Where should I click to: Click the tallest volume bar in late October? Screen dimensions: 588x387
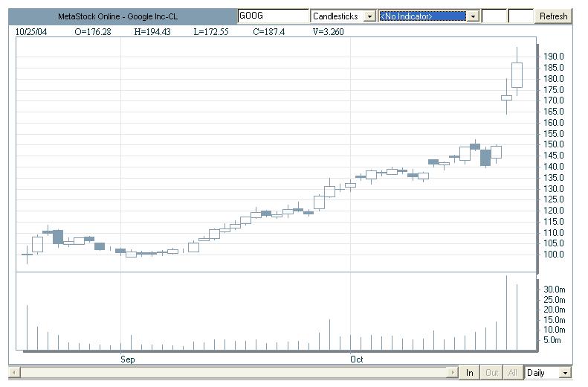[507, 313]
